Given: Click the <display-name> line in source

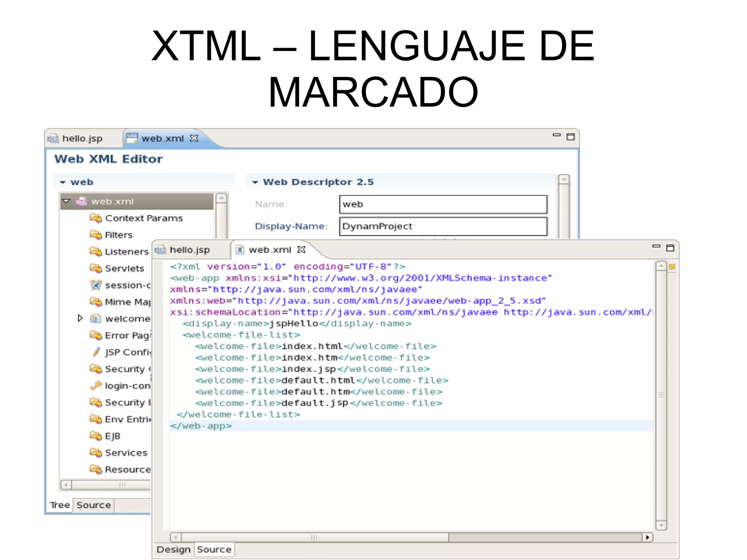Looking at the screenshot, I should point(297,324).
